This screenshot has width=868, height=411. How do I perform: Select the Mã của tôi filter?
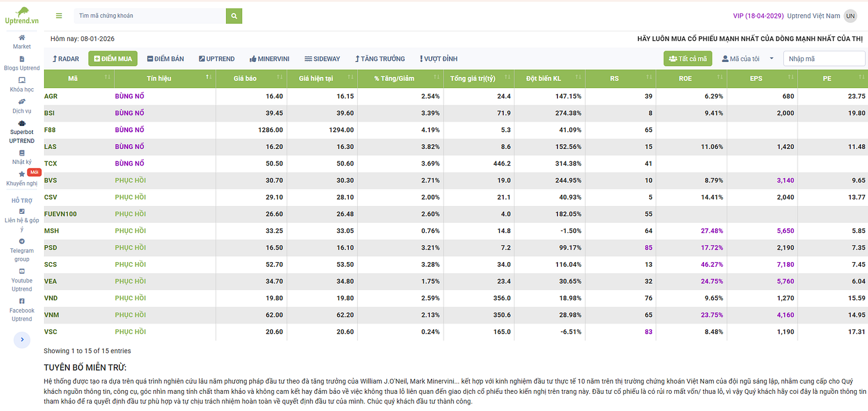pyautogui.click(x=740, y=58)
